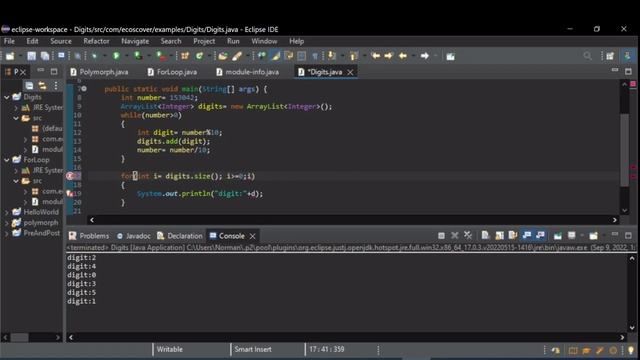Click Clear Console icon

pos(485,236)
